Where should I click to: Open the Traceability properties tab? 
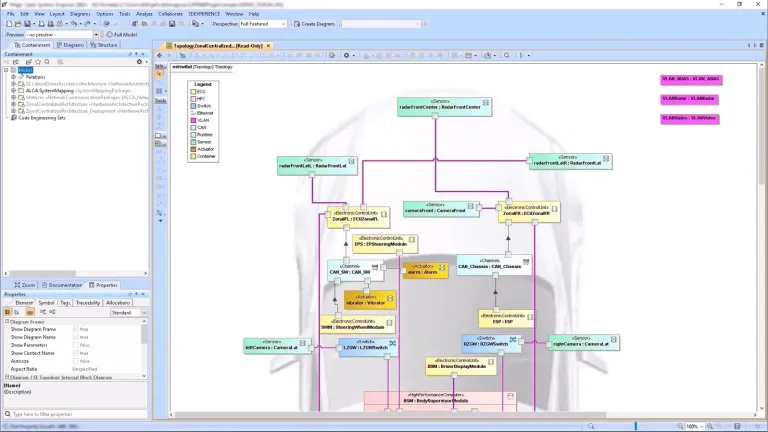88,303
